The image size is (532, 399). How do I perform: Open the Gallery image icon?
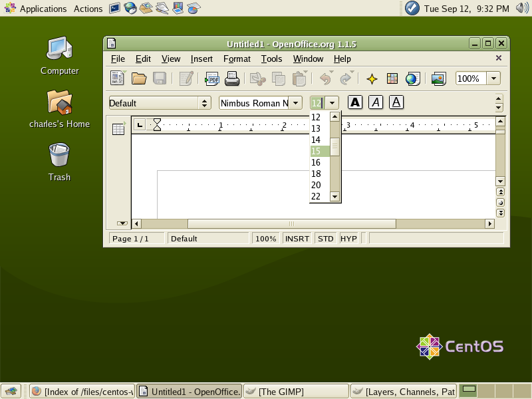point(438,78)
